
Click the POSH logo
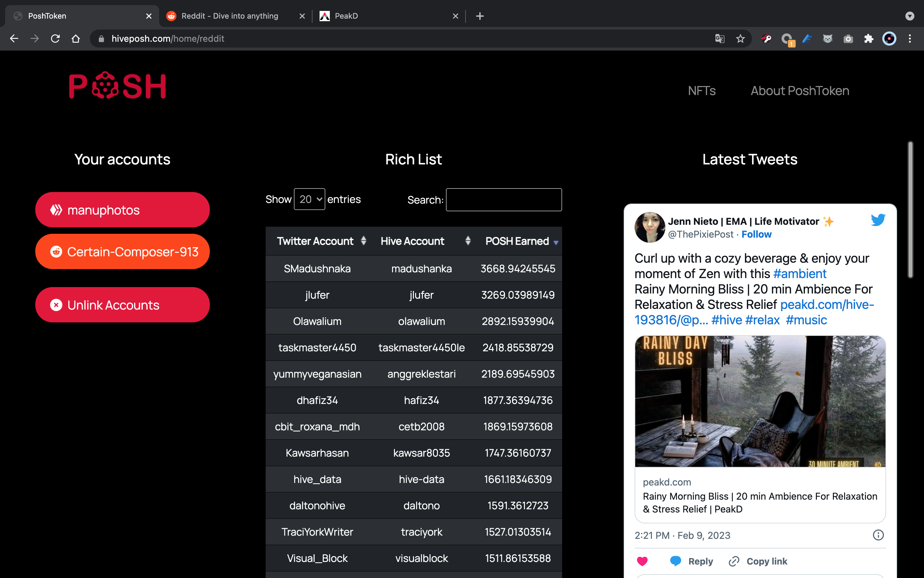(x=118, y=86)
